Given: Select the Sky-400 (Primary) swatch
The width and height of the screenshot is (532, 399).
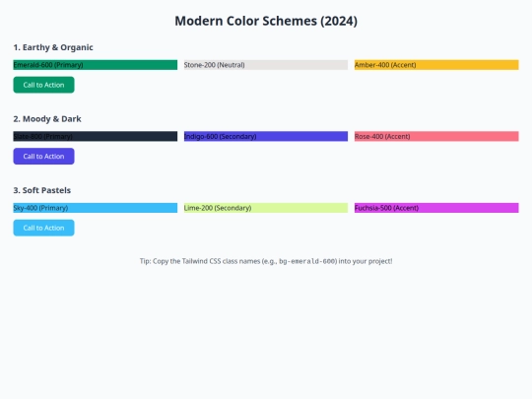Looking at the screenshot, I should [x=96, y=208].
